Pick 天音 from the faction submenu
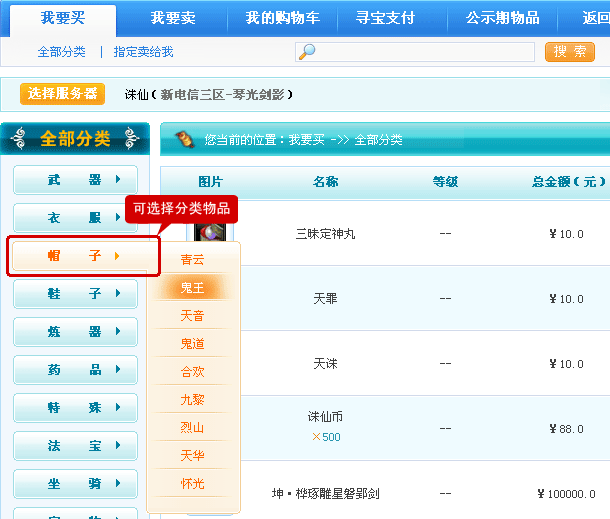The image size is (610, 519). 192,316
